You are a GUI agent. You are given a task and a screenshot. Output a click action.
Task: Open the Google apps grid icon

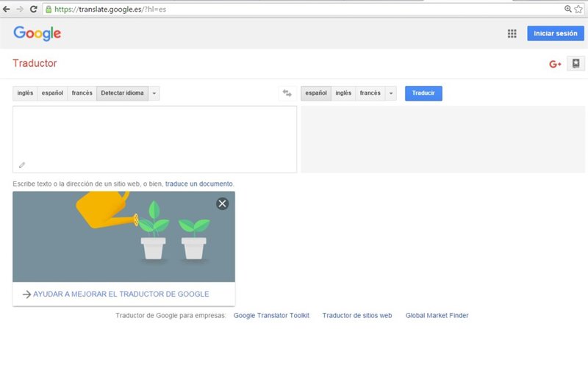coord(512,34)
